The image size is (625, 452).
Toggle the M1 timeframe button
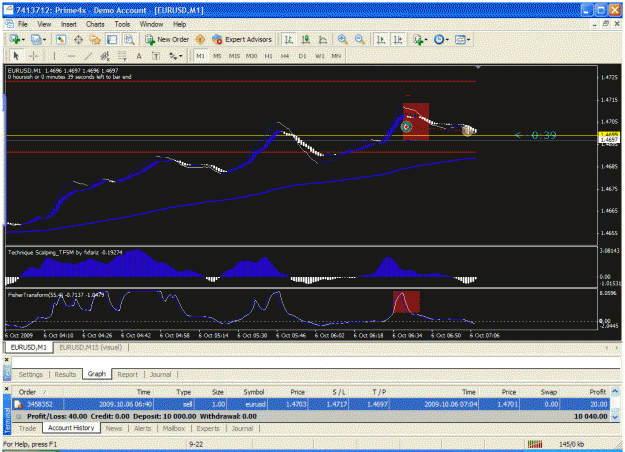pos(200,56)
